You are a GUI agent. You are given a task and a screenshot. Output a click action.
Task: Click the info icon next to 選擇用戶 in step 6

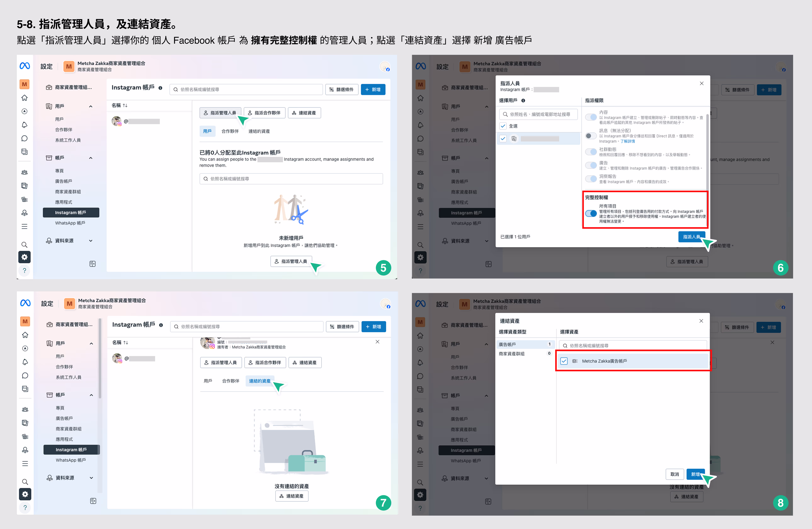(523, 100)
